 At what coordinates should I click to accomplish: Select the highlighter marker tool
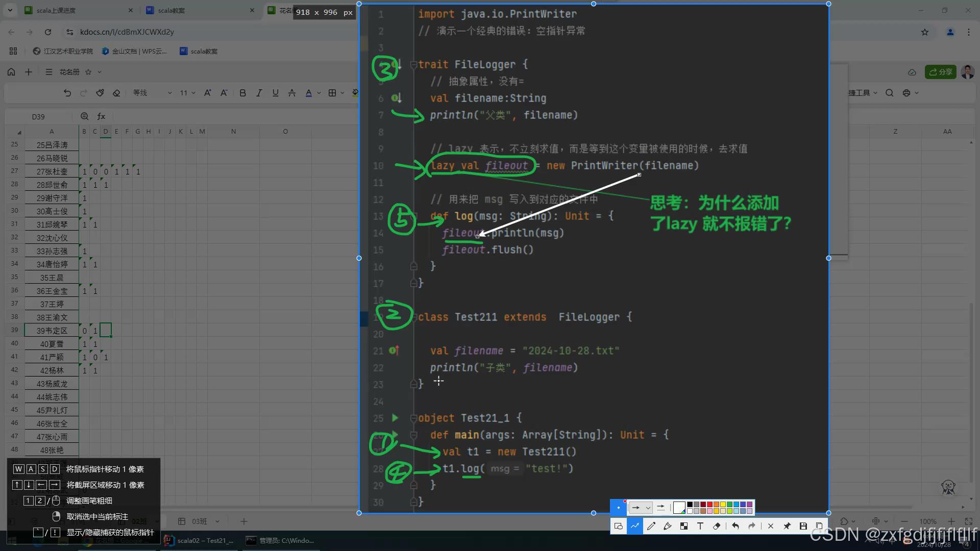click(667, 526)
